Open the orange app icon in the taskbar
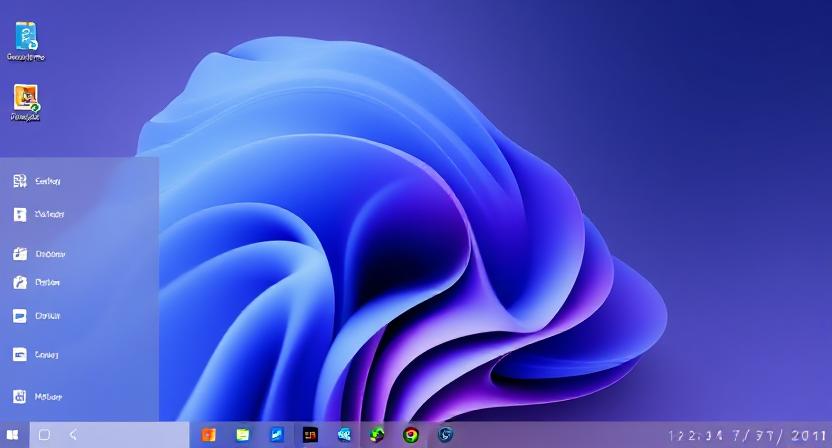 209,435
